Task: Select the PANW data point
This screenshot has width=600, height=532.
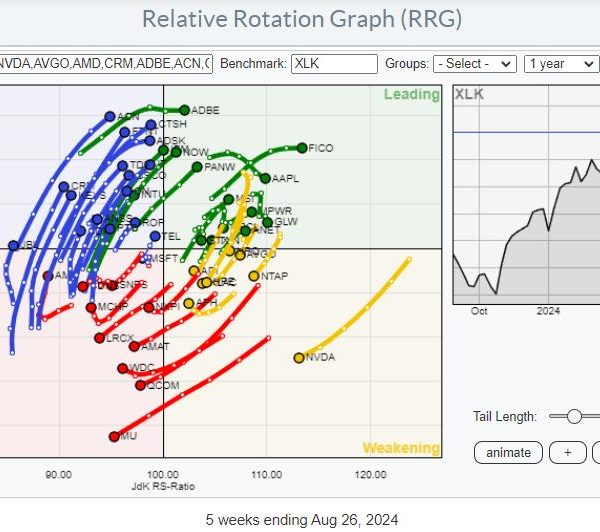Action: (197, 167)
